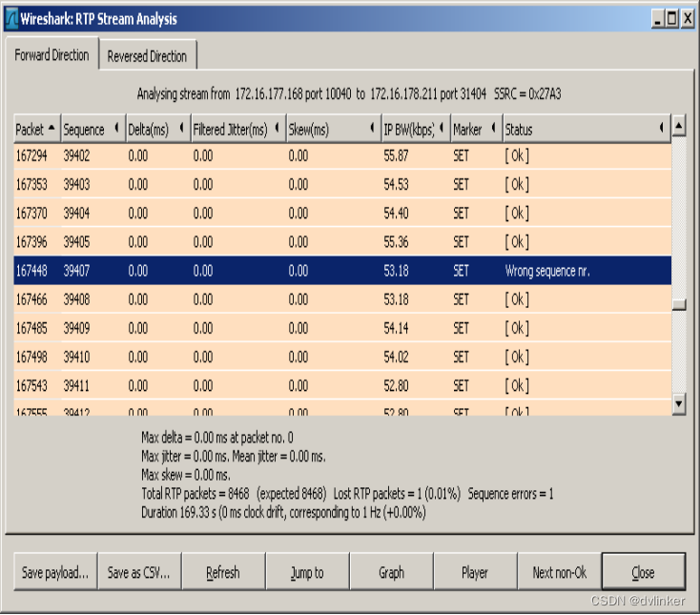This screenshot has height=615, width=700.
Task: Click the scrollbar down arrow
Action: click(679, 404)
